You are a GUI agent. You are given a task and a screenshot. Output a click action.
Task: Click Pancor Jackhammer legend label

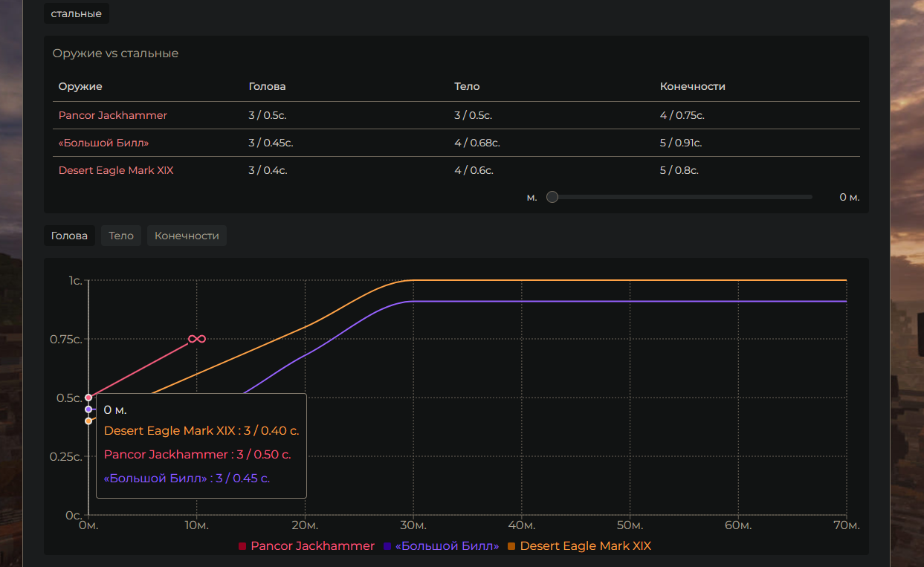point(312,546)
